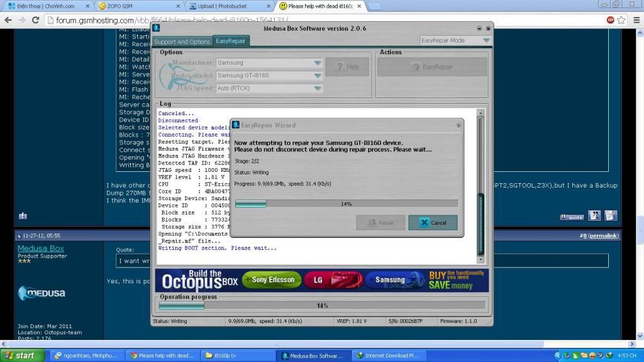The width and height of the screenshot is (644, 362).
Task: Reload the page with refresh icon
Action: (x=36, y=20)
